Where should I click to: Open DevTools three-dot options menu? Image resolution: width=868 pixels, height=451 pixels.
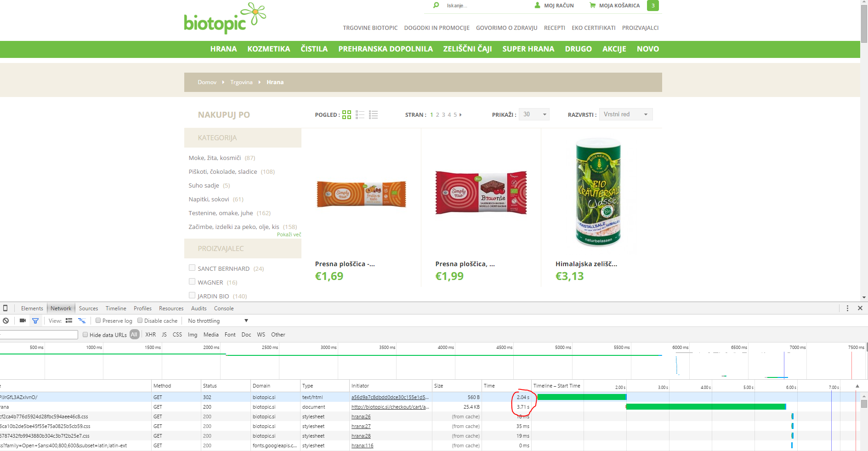(847, 308)
